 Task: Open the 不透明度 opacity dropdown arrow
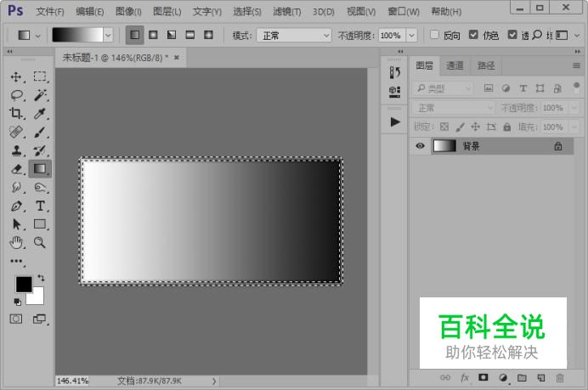tap(412, 36)
